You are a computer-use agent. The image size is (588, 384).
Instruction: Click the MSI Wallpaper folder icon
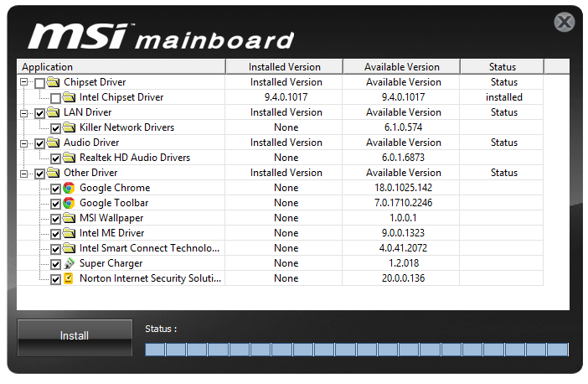[x=69, y=218]
